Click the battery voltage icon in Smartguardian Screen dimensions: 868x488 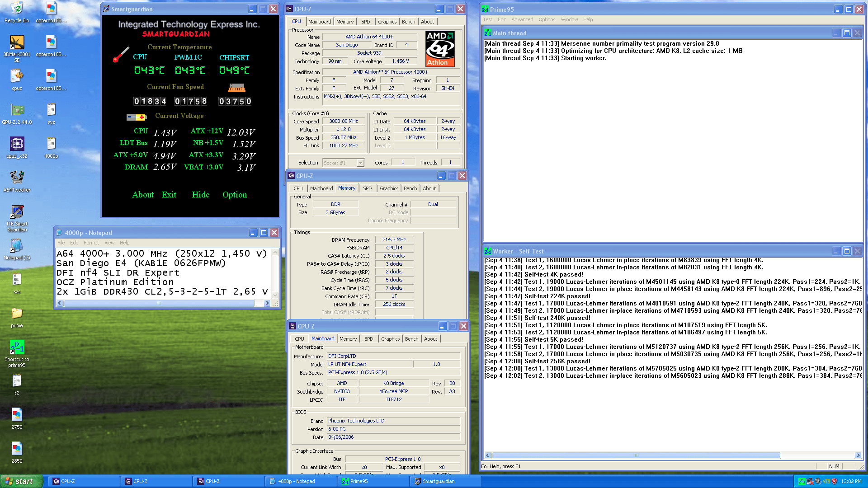(x=136, y=117)
